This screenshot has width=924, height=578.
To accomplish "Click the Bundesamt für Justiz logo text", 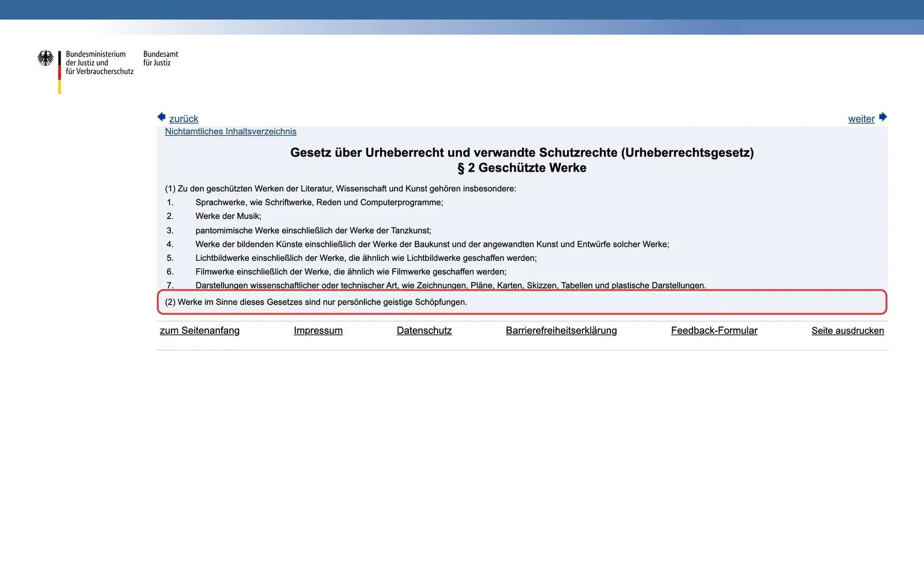I will point(161,58).
